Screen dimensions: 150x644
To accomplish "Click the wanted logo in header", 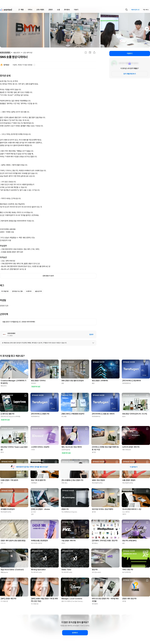I will coord(6,10).
